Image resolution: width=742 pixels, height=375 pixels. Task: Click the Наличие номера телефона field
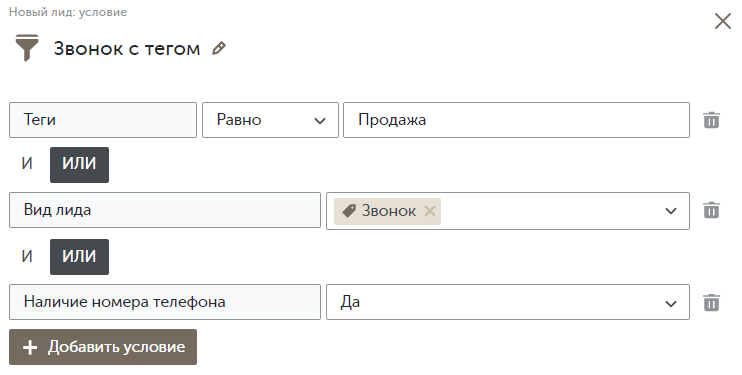[165, 302]
